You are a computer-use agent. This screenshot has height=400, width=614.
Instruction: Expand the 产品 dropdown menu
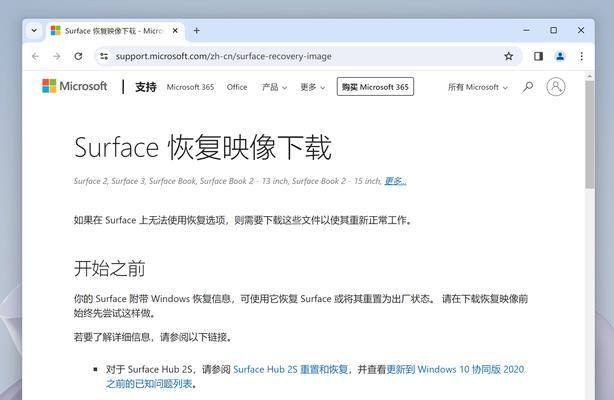274,87
